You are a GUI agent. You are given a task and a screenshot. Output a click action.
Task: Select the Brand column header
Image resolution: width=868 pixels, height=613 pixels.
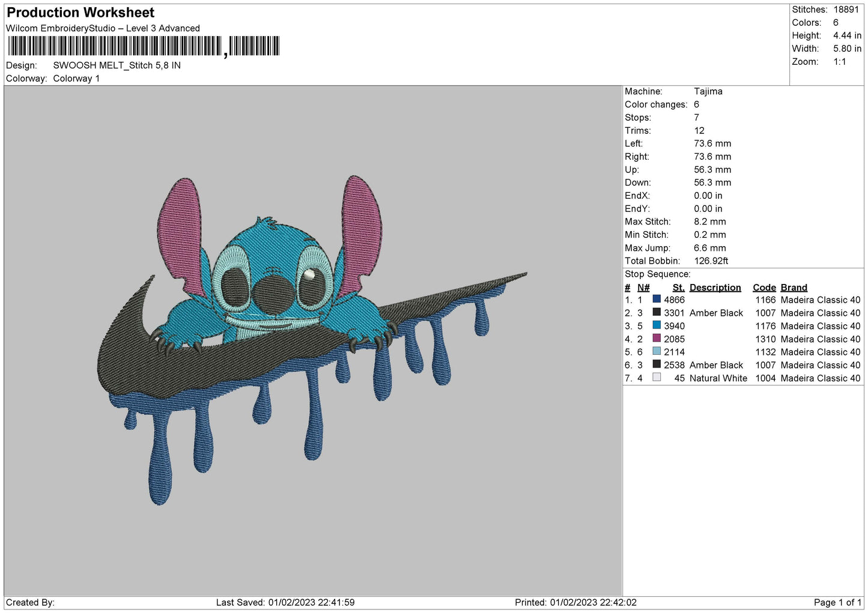(x=794, y=288)
